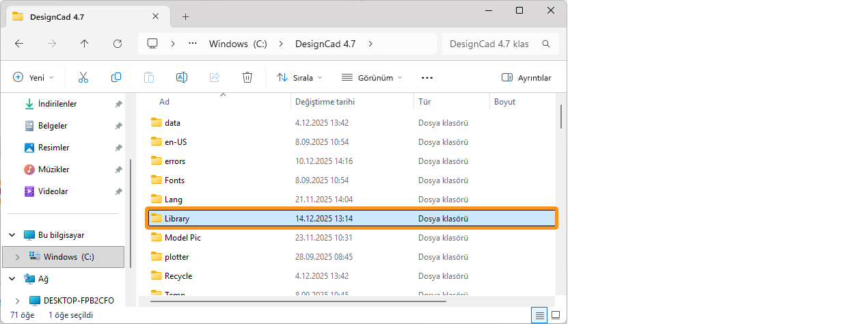Navigate back with the back arrow

pyautogui.click(x=19, y=44)
